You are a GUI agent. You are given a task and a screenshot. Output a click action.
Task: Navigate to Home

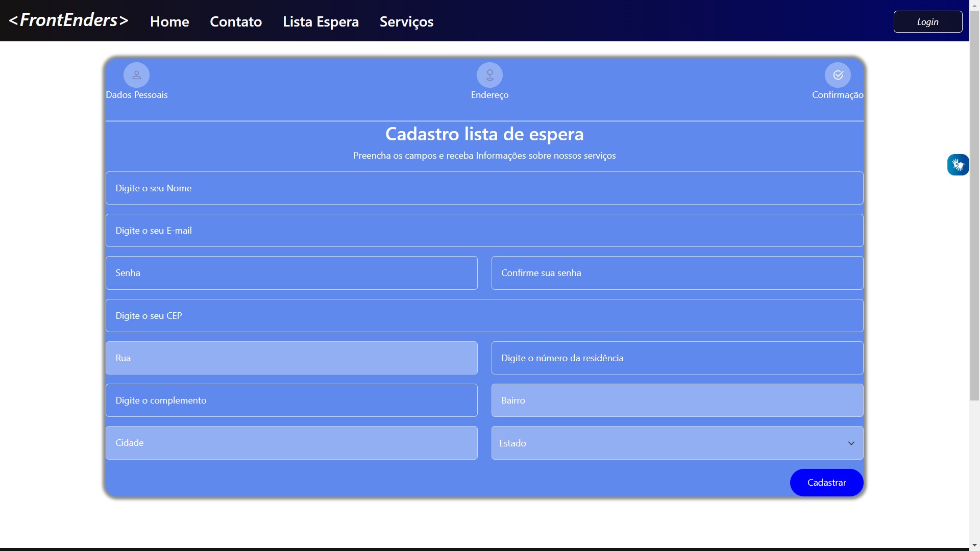coord(169,21)
